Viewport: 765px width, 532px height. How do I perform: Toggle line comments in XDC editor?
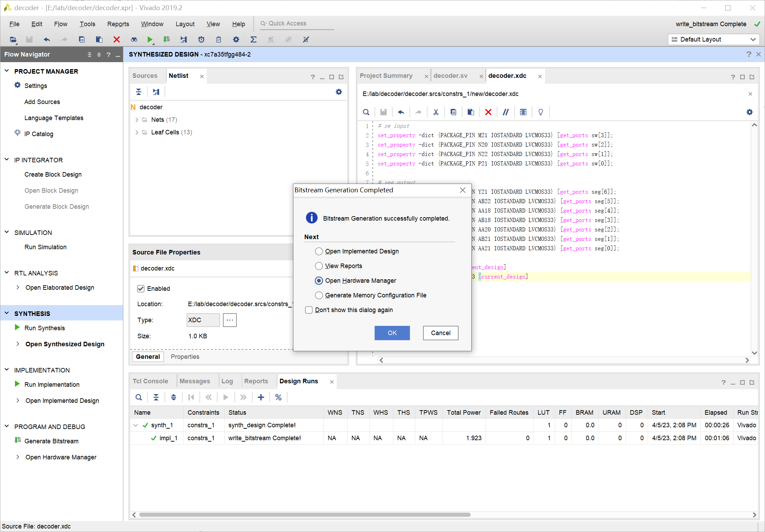click(505, 112)
